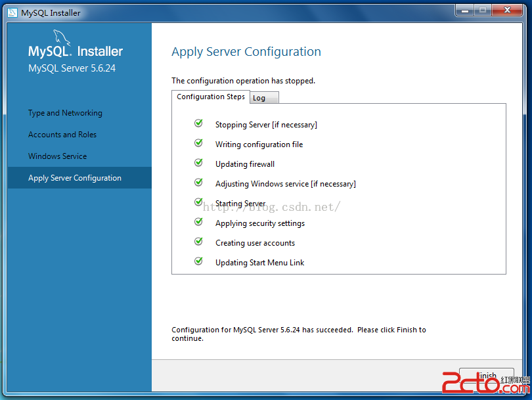Click the 'Creating user accounts' step text

click(x=255, y=243)
